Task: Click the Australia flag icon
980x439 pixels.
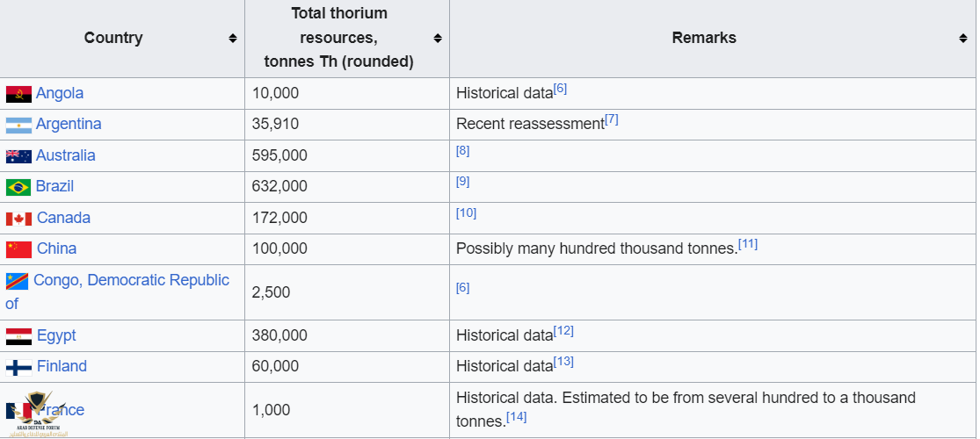Action: click(x=18, y=156)
